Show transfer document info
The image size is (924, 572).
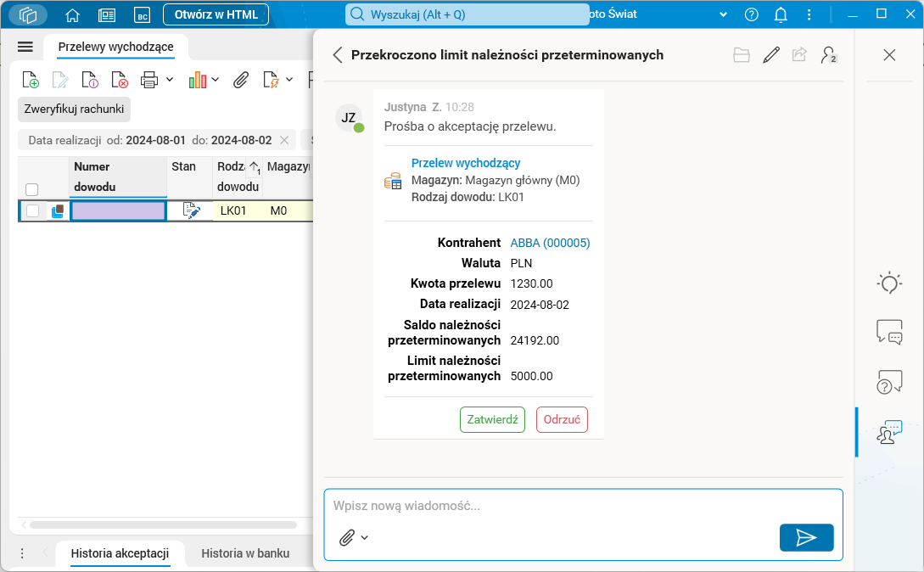tap(90, 80)
